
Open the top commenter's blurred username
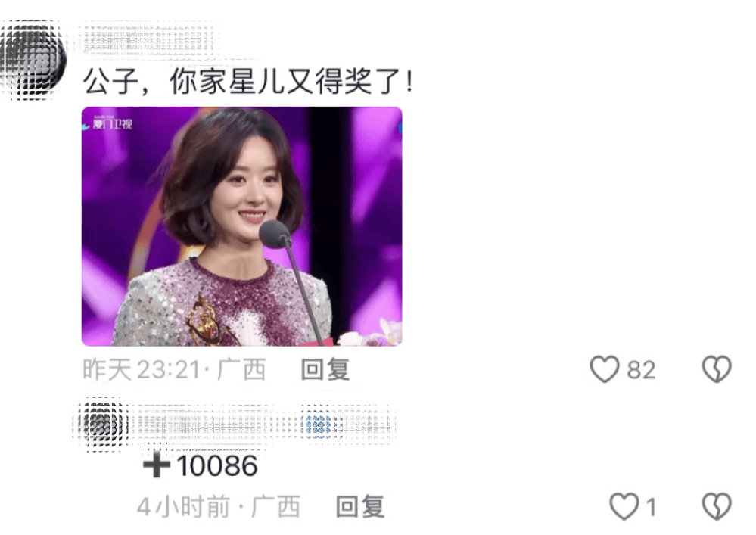147,39
